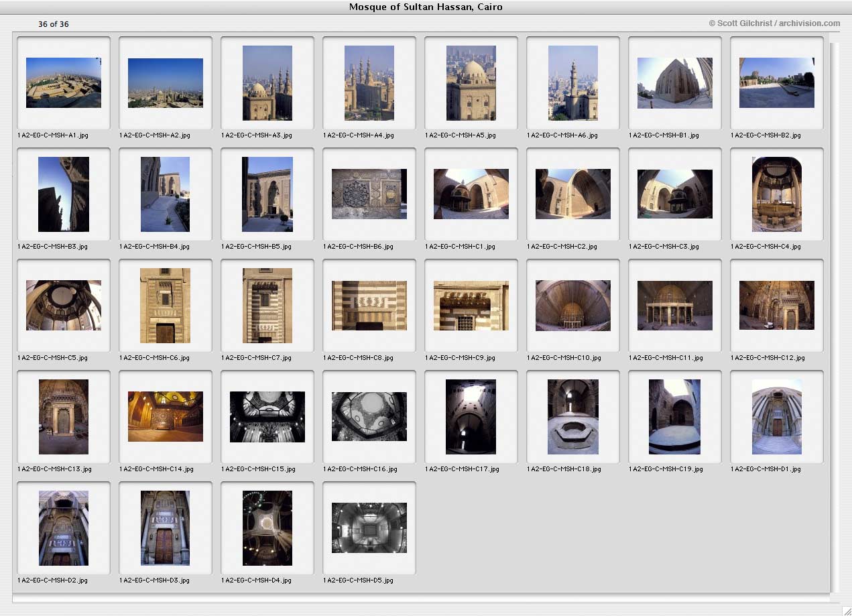This screenshot has width=852, height=616.
Task: Open the 1A2-EG-C-MSH-B3.jpg thumbnail
Action: pos(64,194)
